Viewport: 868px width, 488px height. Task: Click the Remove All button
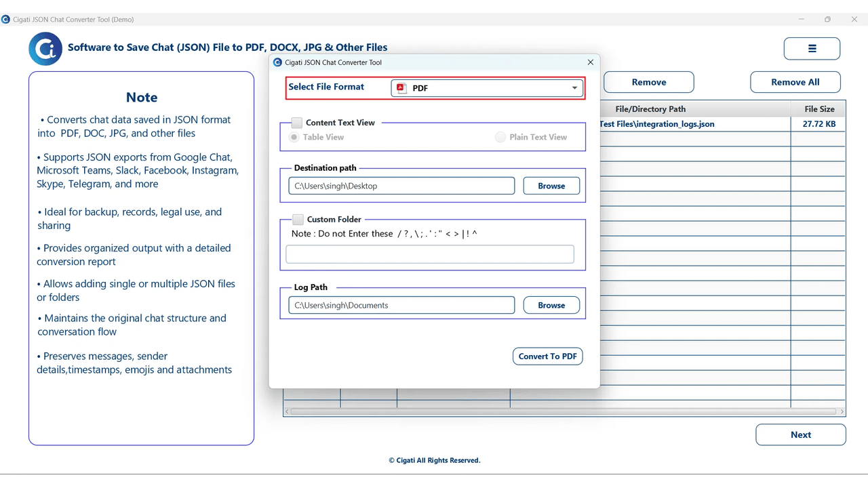tap(795, 82)
